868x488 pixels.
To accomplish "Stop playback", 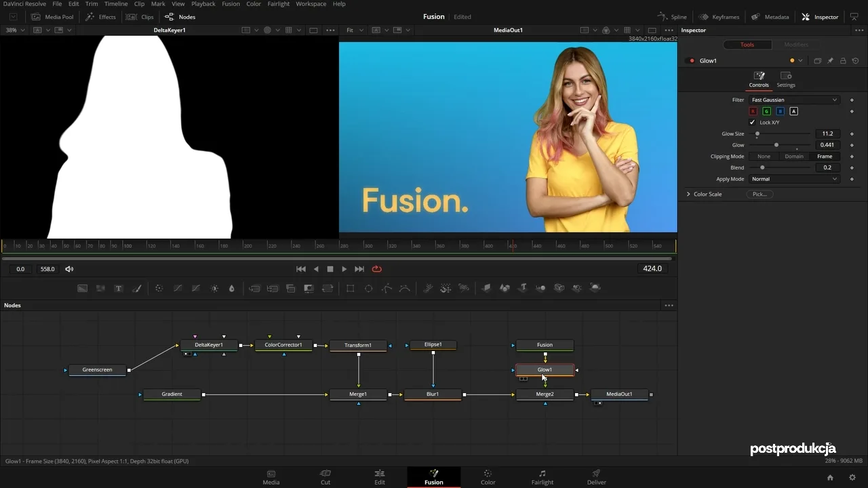I will coord(330,269).
